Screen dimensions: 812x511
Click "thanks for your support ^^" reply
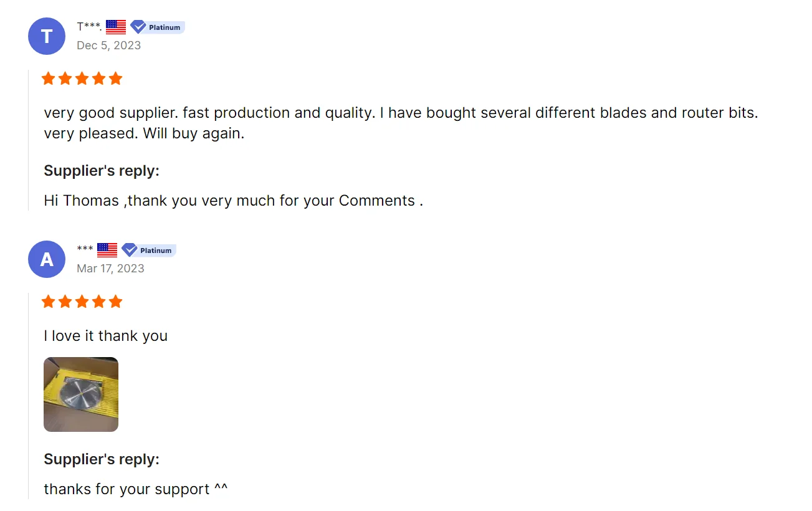(x=136, y=489)
